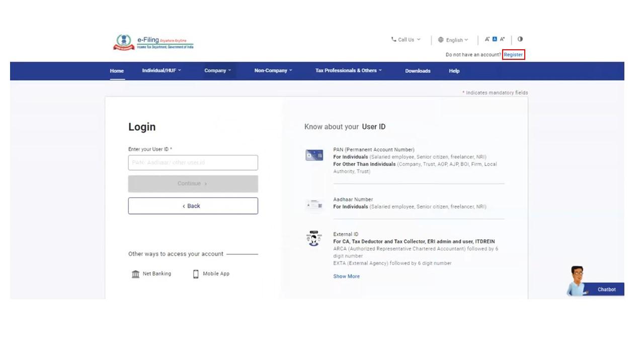This screenshot has width=644, height=362.
Task: Switch to the Home tab
Action: (x=116, y=71)
